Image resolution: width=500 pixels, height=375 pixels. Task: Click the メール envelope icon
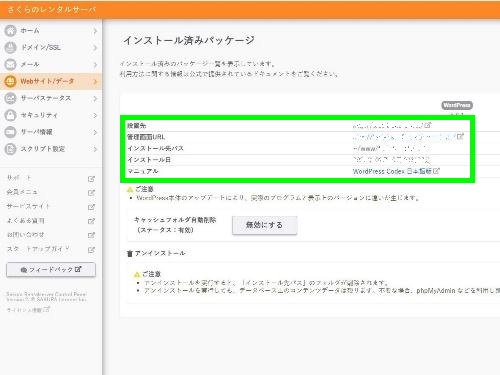tap(10, 64)
